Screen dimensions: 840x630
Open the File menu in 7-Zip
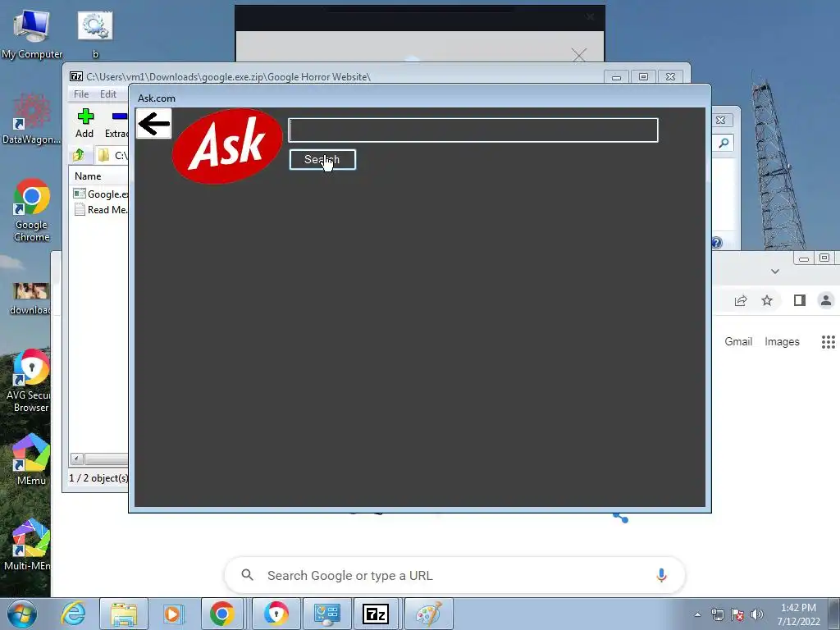[81, 94]
